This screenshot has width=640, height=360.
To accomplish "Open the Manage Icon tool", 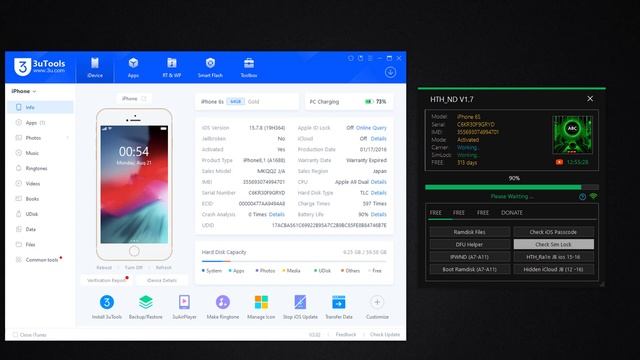I will coord(261,307).
